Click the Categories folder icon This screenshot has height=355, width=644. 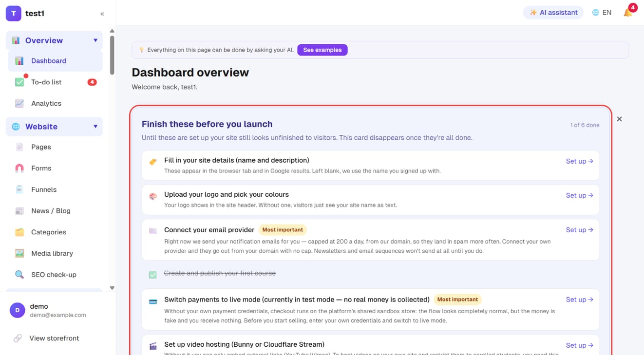(x=19, y=232)
